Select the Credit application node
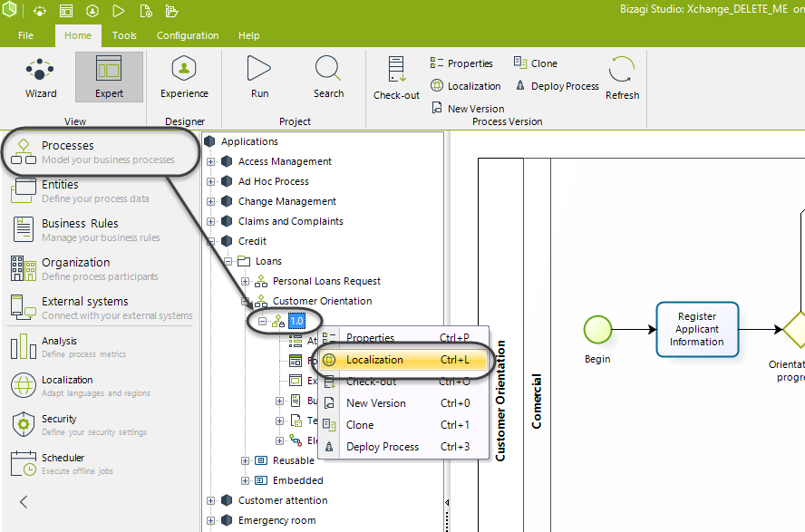The image size is (805, 532). 252,241
